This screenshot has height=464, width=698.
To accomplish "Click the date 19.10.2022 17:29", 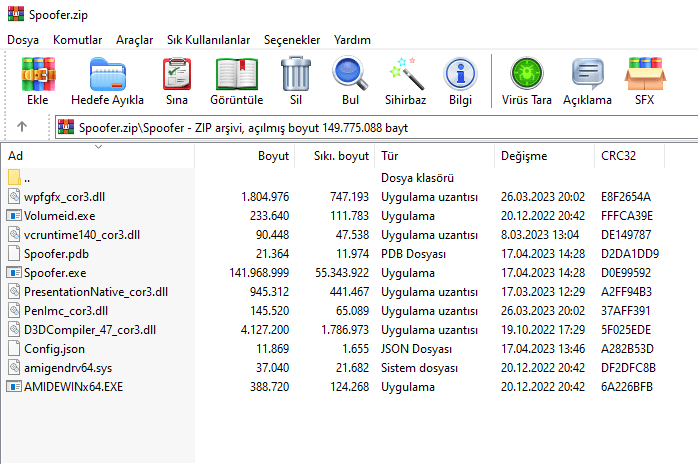I will point(543,330).
